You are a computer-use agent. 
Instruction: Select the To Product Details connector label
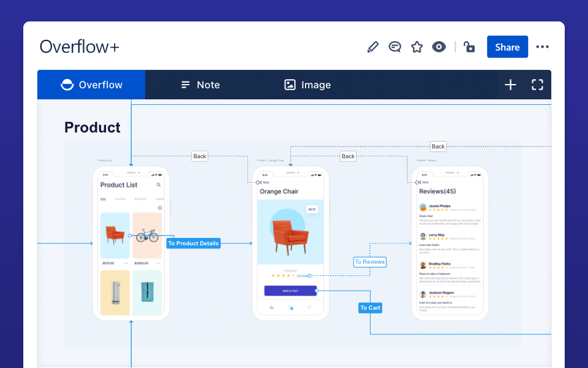pyautogui.click(x=194, y=243)
